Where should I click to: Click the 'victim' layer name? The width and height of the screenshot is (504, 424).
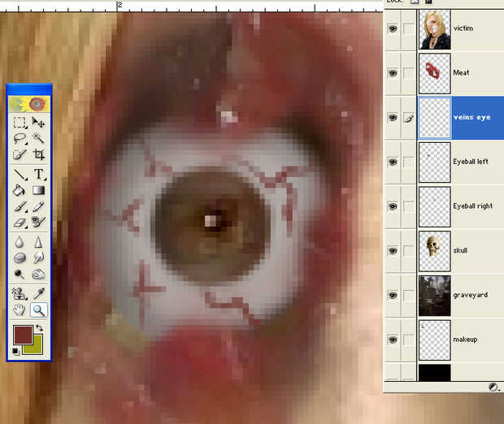pos(463,28)
